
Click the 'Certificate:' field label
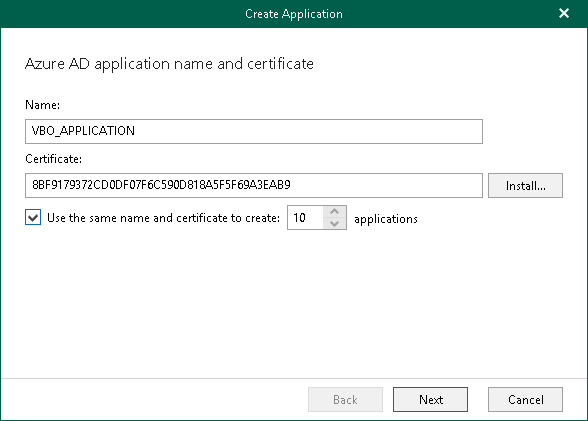tap(53, 159)
